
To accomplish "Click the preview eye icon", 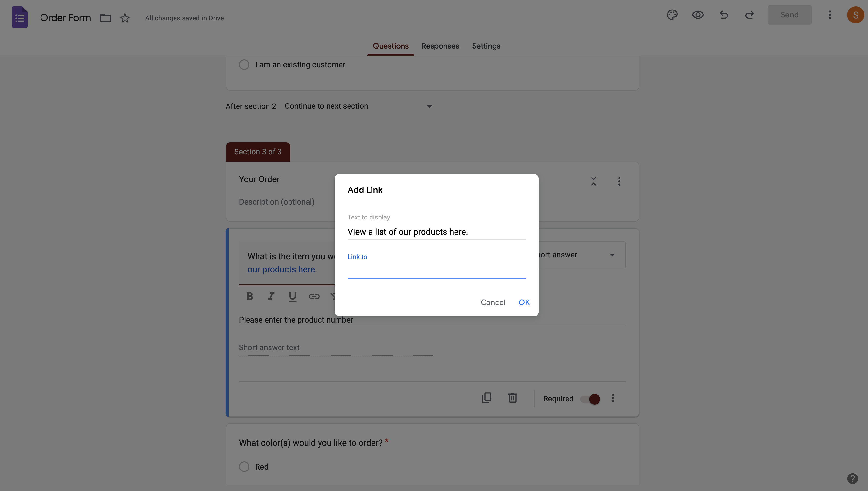I will (x=698, y=15).
